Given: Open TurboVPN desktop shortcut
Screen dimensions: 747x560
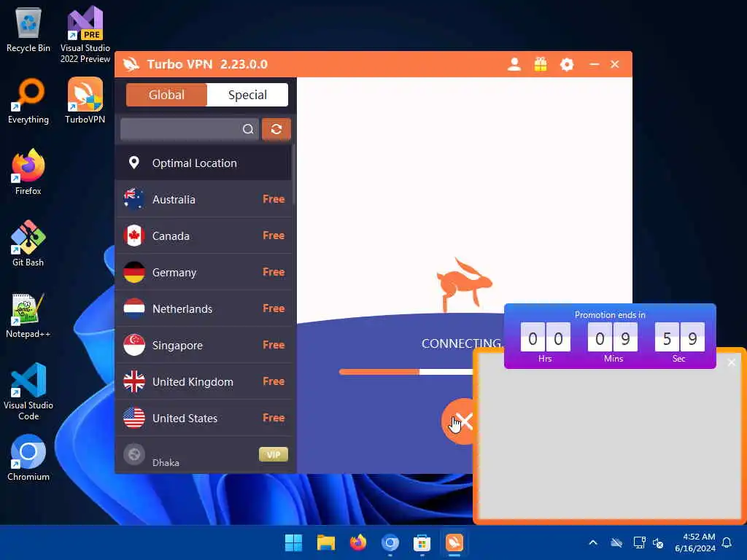Looking at the screenshot, I should [x=85, y=101].
